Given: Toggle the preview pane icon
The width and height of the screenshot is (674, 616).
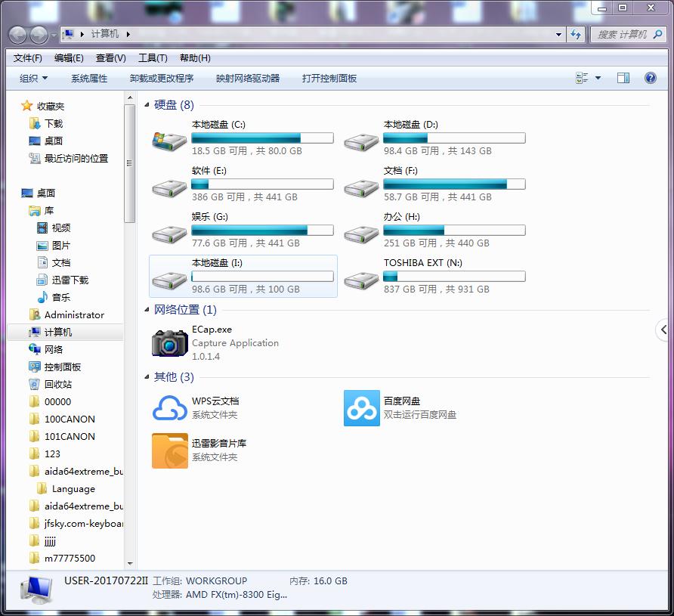Looking at the screenshot, I should [x=623, y=78].
